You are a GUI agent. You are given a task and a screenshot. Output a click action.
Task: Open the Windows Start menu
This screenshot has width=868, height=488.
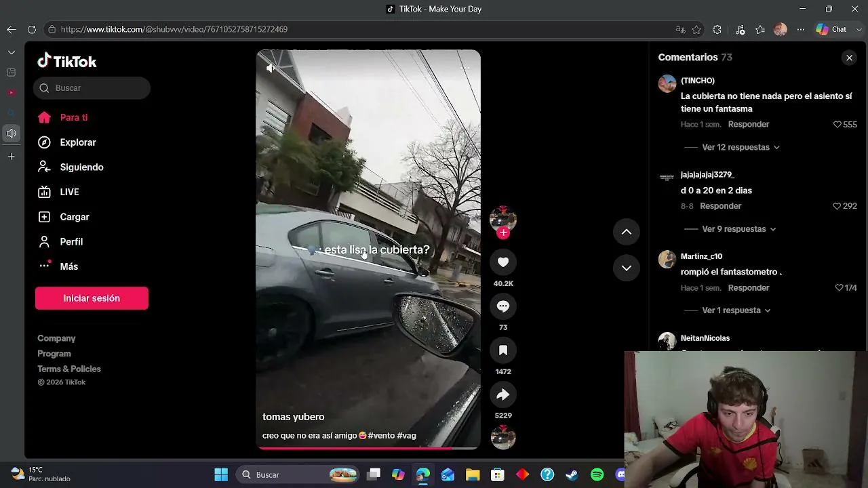[221, 474]
